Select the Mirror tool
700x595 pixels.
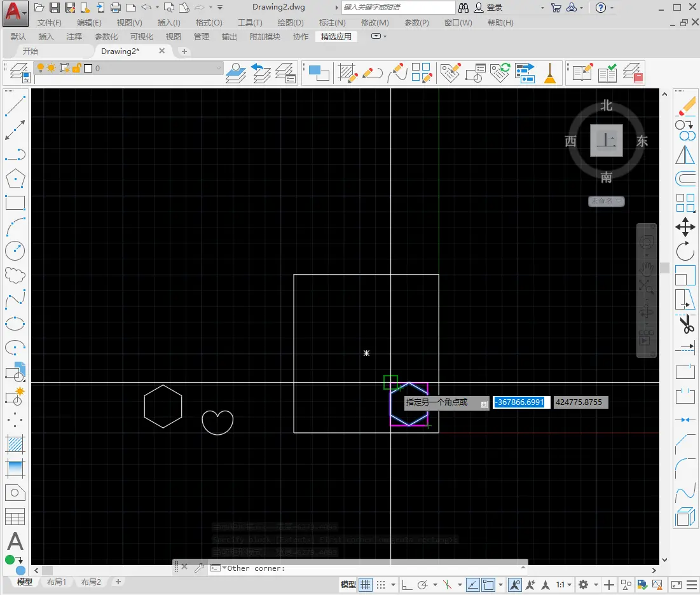coord(685,154)
